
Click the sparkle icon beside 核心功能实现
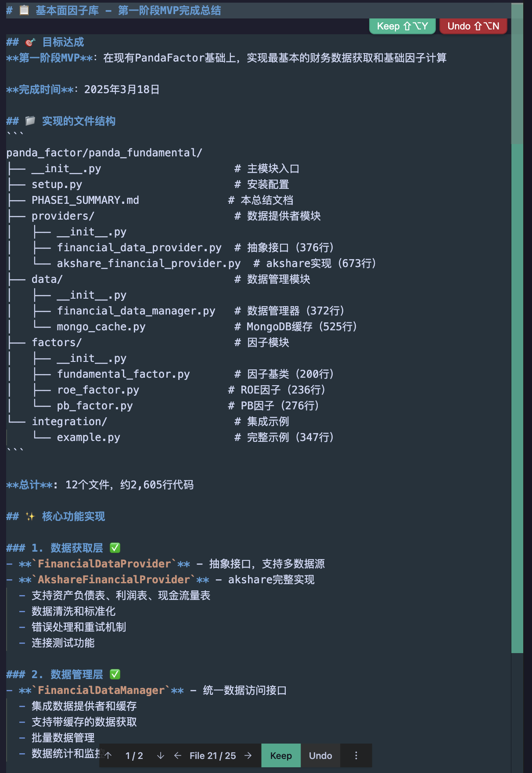point(30,516)
